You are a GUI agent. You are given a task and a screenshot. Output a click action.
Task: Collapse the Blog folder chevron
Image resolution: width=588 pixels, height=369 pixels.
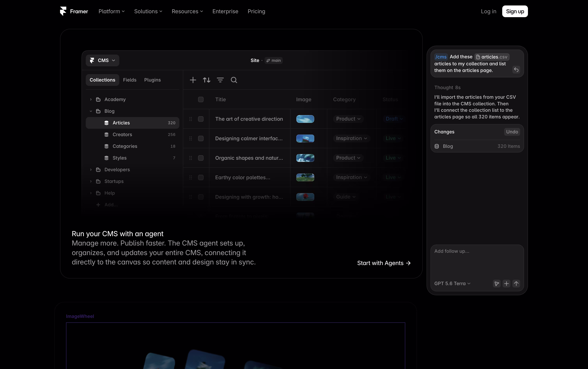91,111
